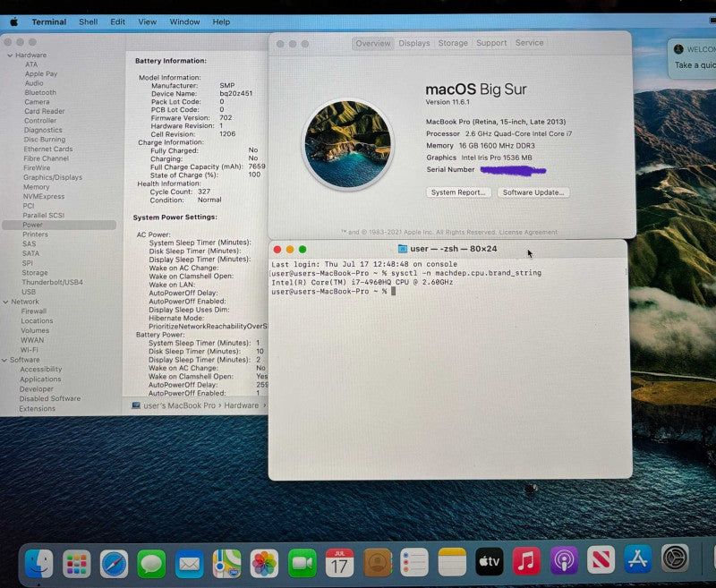Open News app from the Dock
The image size is (716, 588).
pos(601,559)
